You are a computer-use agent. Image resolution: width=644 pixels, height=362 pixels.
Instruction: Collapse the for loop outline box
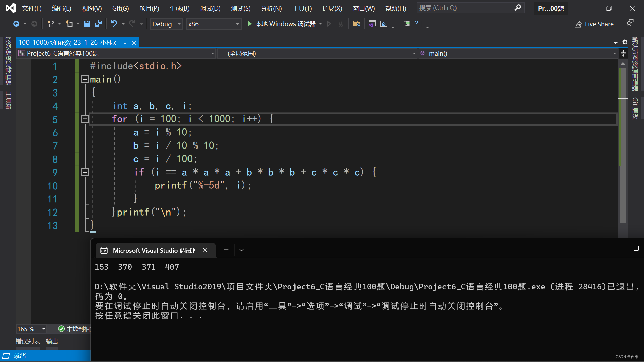pos(85,119)
